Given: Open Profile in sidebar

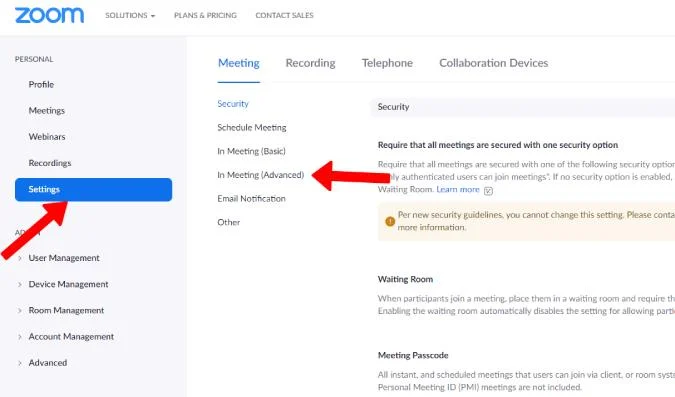Looking at the screenshot, I should coord(41,84).
